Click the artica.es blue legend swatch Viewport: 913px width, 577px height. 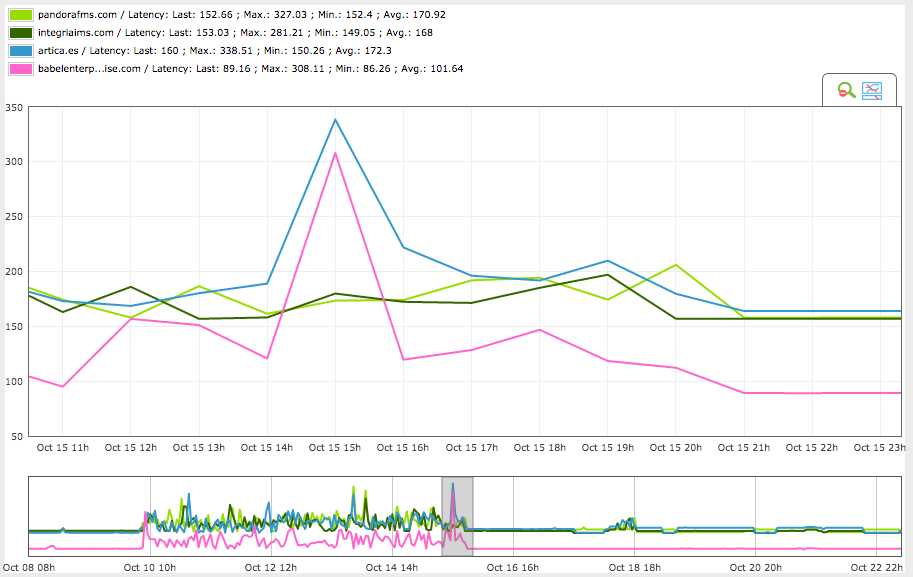pos(20,51)
